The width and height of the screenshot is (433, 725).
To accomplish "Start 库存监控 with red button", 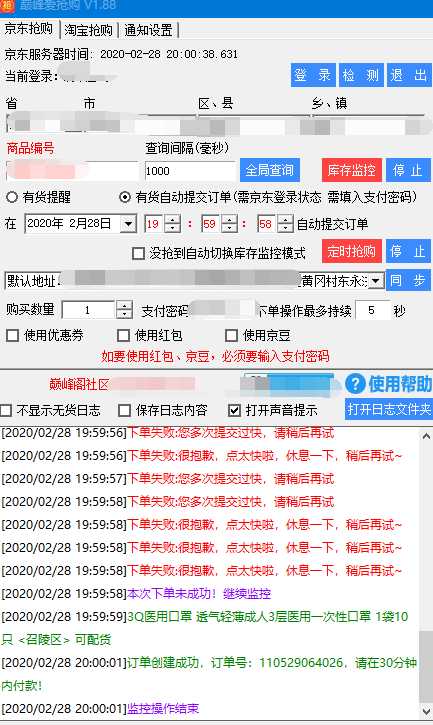I will click(352, 170).
